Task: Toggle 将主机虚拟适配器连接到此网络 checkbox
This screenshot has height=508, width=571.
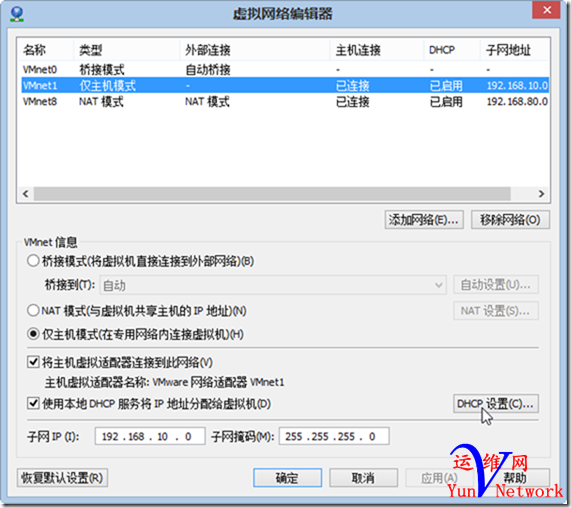Action: click(x=33, y=362)
